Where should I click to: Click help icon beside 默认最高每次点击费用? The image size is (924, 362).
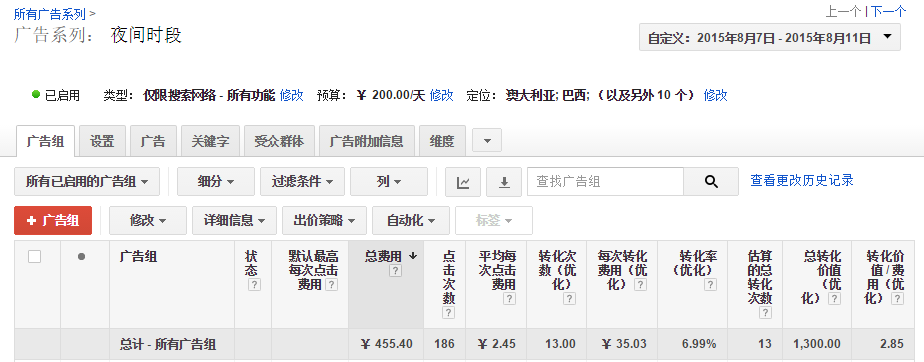coord(332,285)
